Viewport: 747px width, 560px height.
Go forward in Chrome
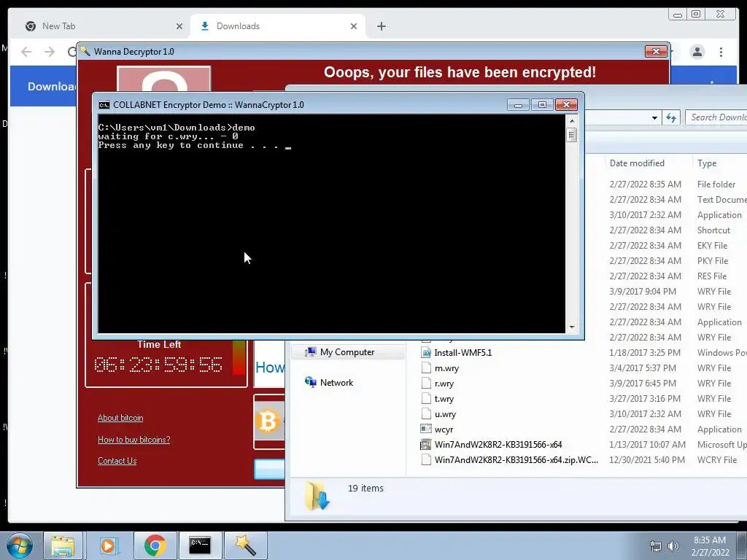[x=50, y=52]
